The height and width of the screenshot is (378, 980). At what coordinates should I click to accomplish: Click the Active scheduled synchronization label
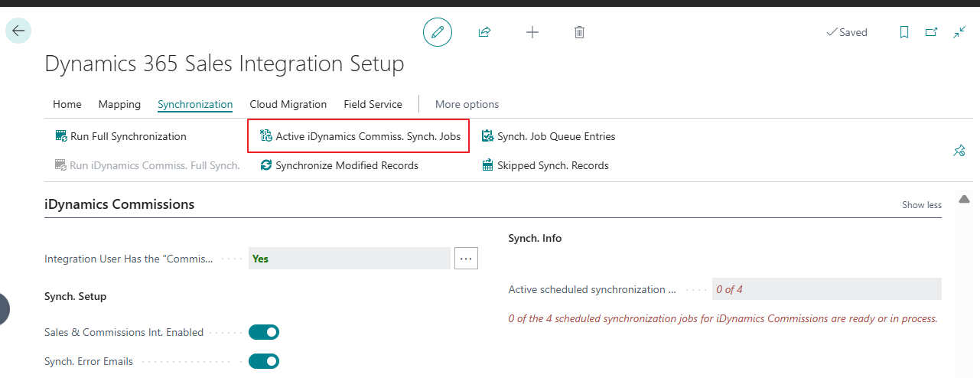click(x=592, y=289)
